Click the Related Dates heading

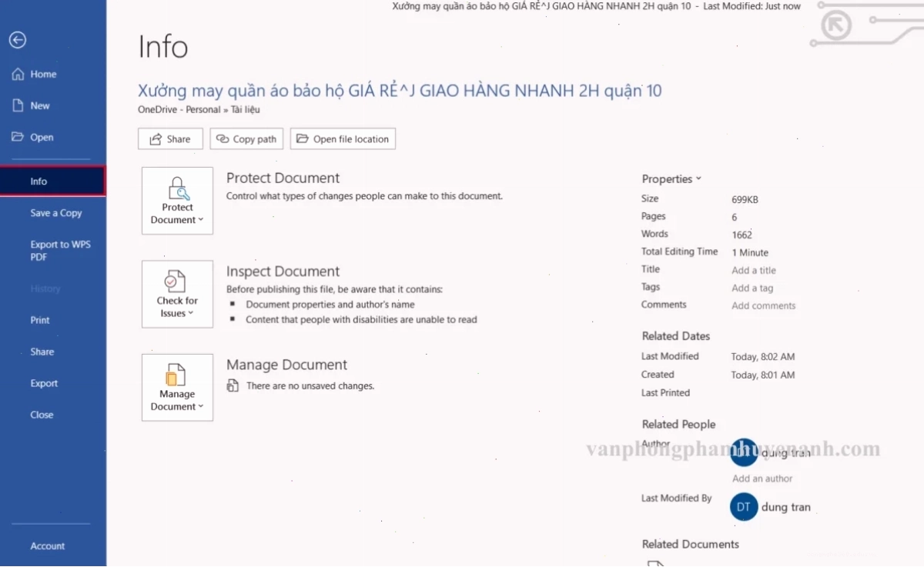pos(676,336)
